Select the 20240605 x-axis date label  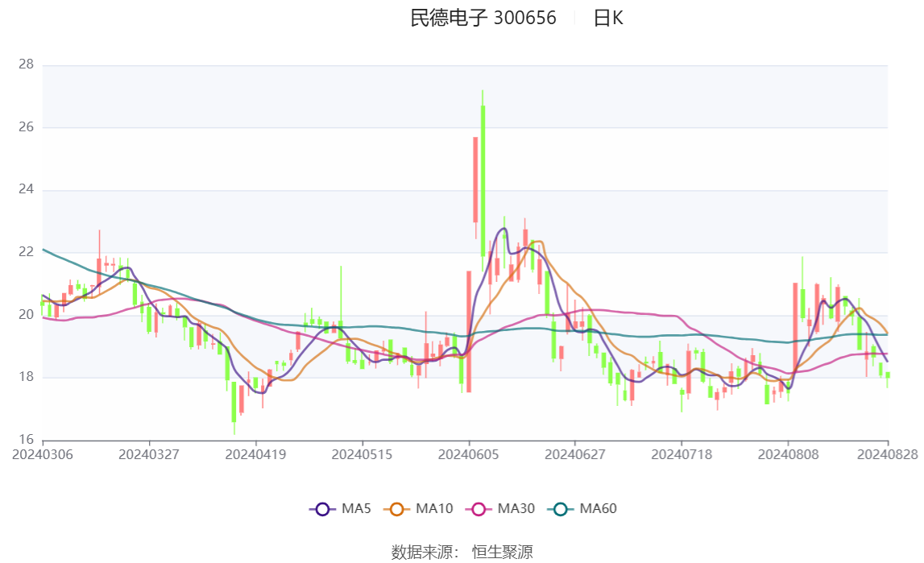(469, 454)
